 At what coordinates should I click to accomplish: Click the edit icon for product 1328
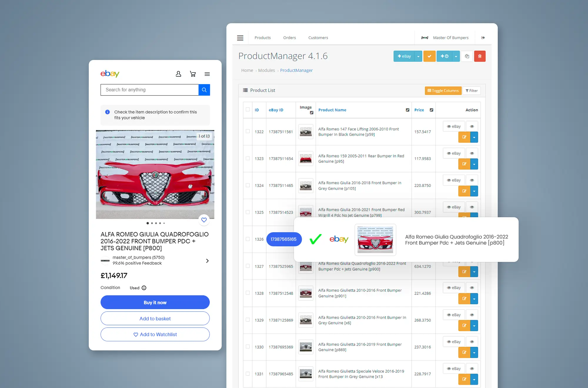464,299
